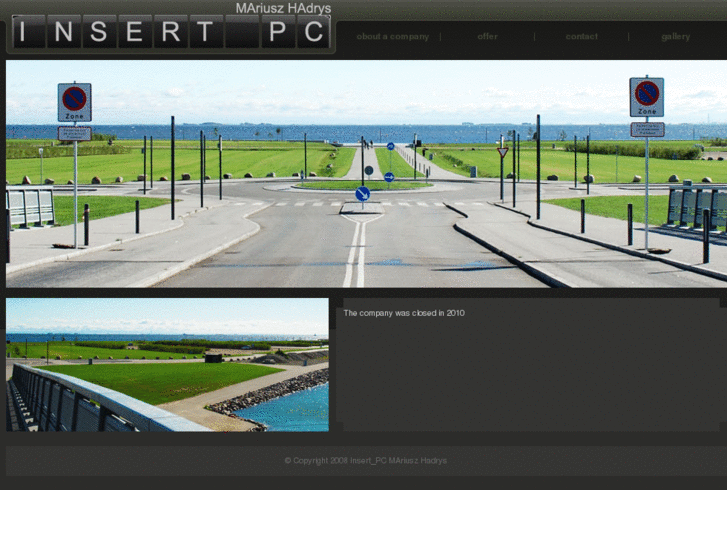Click 'The company was closed in 2010' text
727x545 pixels.
pos(404,313)
